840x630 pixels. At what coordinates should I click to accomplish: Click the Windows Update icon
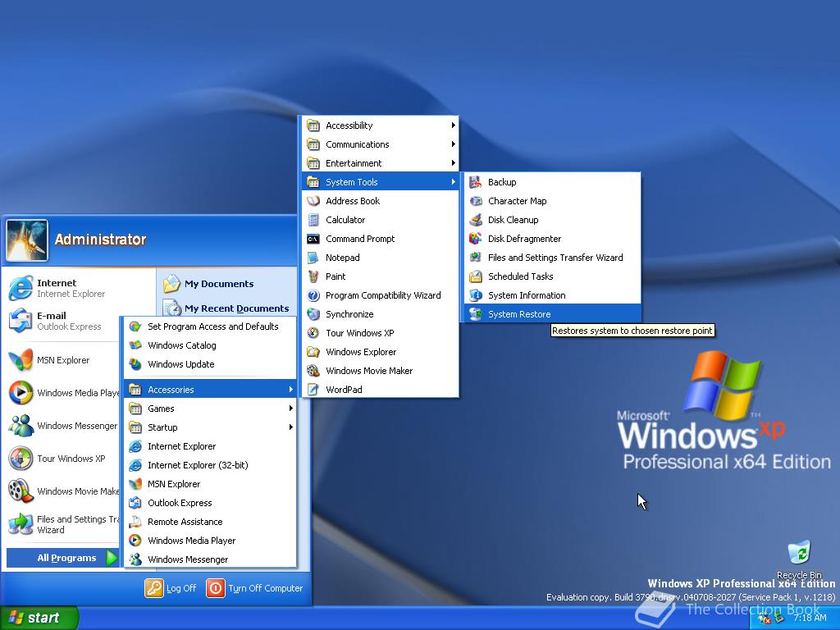(135, 364)
